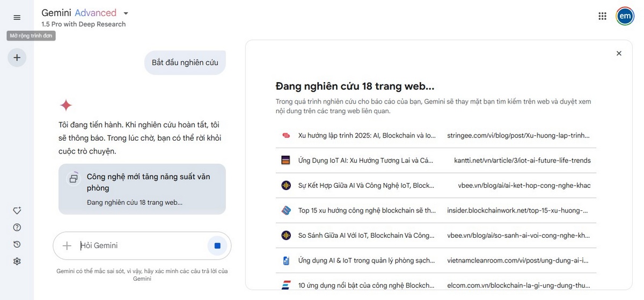Click the Gemini sparkle star icon
Image resolution: width=644 pixels, height=300 pixels.
(x=66, y=105)
